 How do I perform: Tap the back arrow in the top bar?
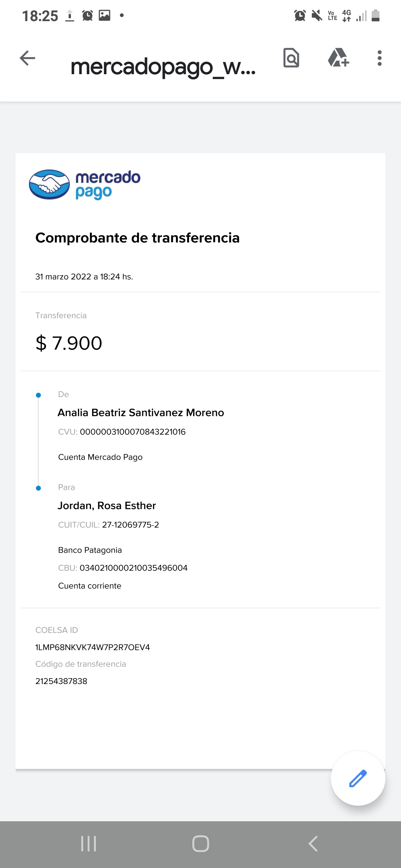[x=27, y=58]
